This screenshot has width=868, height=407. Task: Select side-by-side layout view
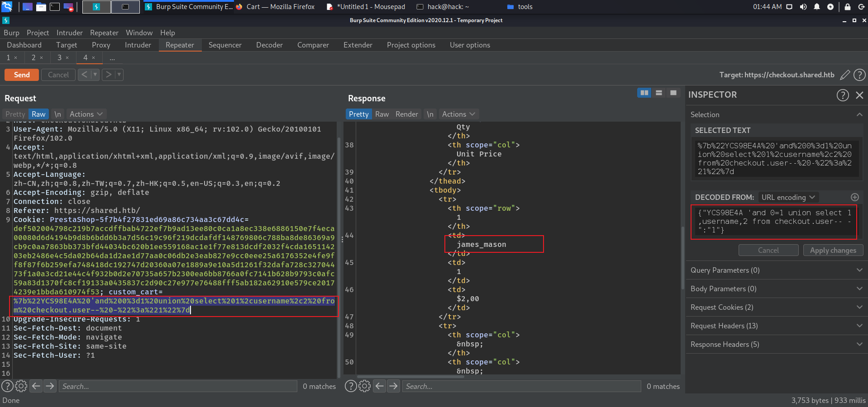click(644, 93)
